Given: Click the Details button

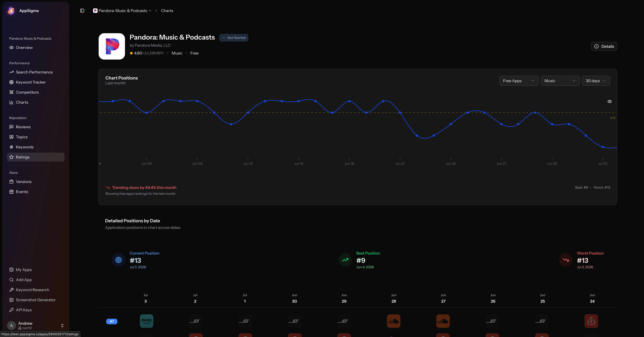Looking at the screenshot, I should 604,47.
